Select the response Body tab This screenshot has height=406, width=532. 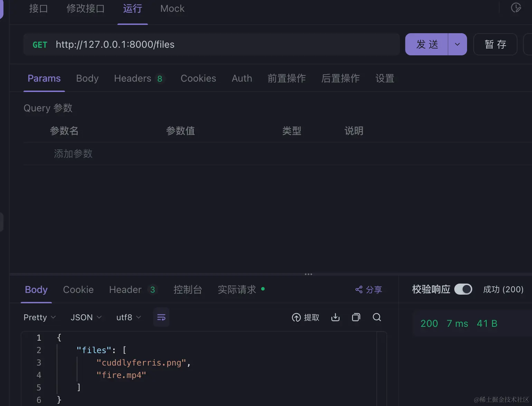(36, 289)
